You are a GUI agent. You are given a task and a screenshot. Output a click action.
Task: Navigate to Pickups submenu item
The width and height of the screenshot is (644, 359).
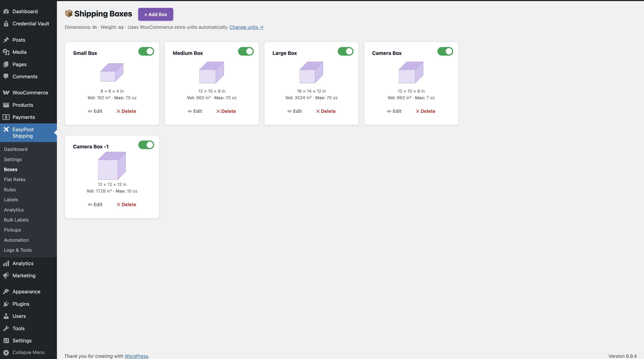click(13, 230)
